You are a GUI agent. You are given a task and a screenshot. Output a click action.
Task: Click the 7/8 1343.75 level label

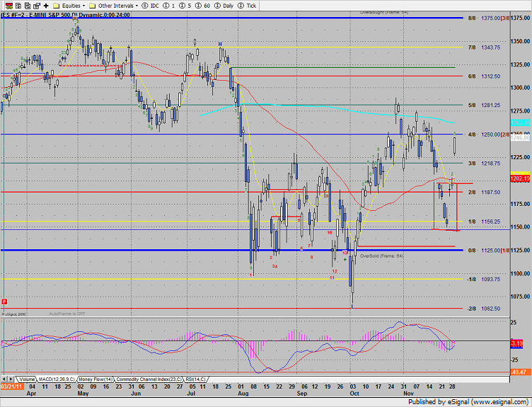484,47
